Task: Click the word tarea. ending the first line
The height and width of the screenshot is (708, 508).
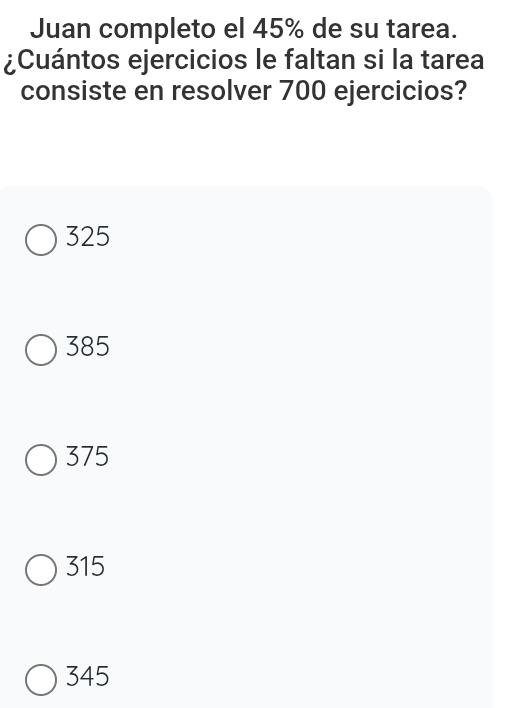Action: coord(422,30)
